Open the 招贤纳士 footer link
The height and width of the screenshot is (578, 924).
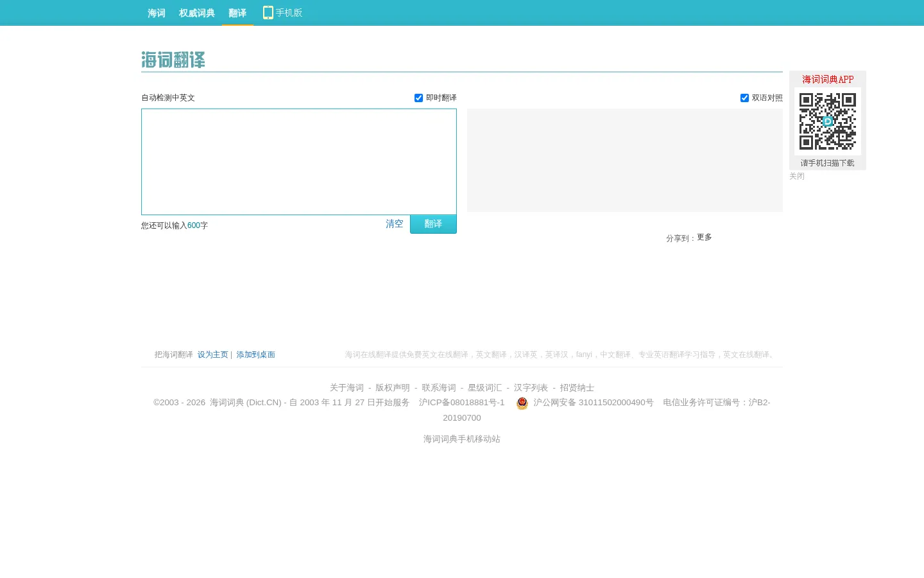(x=577, y=387)
